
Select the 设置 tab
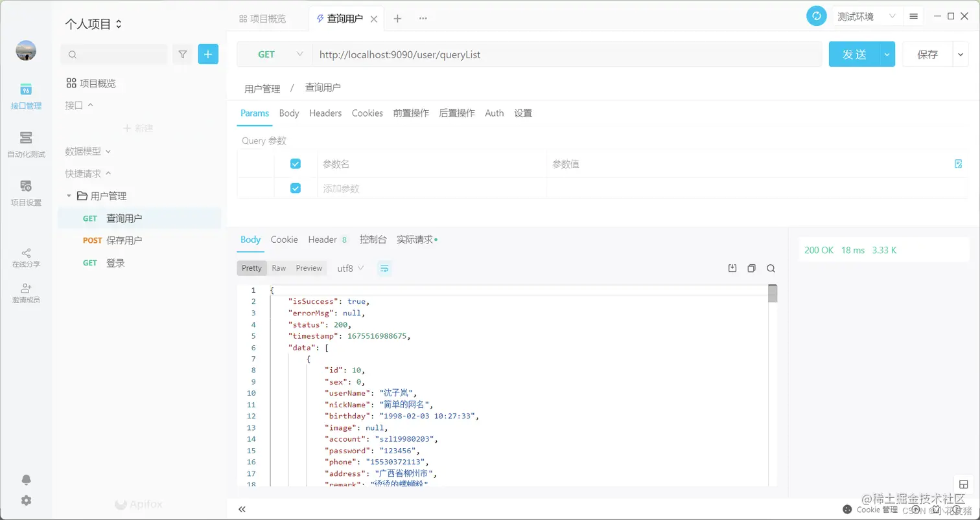click(x=523, y=113)
